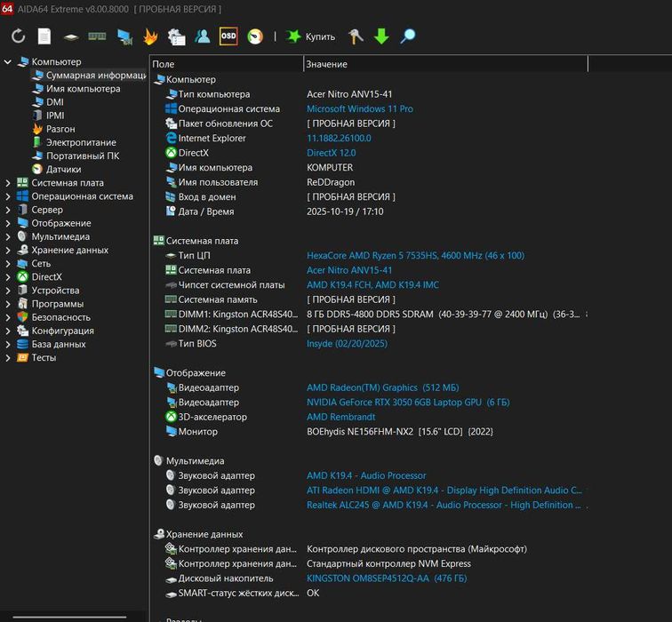Screen dimensions: 672x622
Task: Open the OSD panel toolbar icon
Action: (228, 36)
